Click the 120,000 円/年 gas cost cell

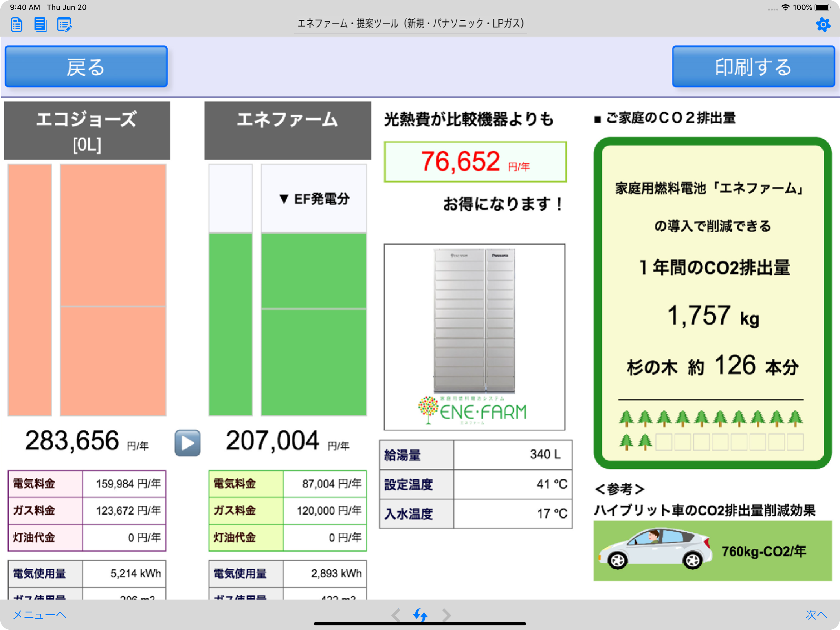325,511
